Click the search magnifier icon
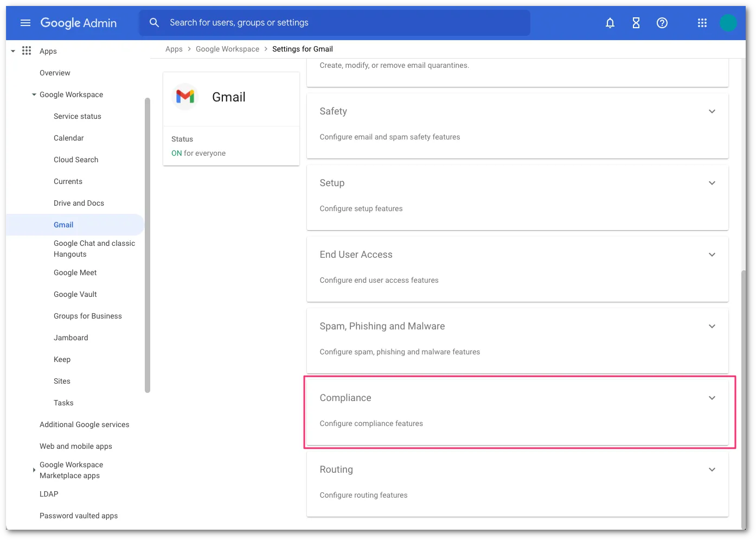The height and width of the screenshot is (540, 756). (x=154, y=22)
